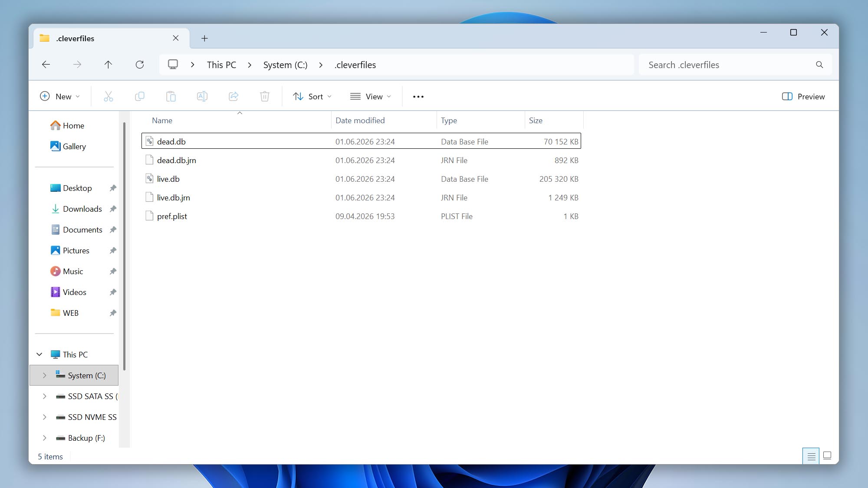Refresh the .cleverfiles folder view
Viewport: 868px width, 488px height.
click(x=140, y=65)
